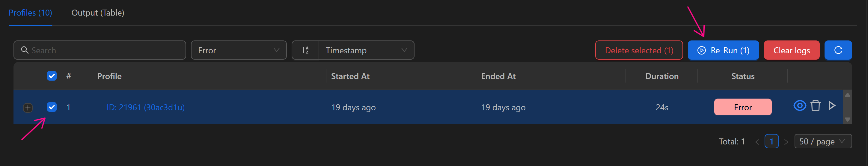
Task: Expand row 1 with the plus icon
Action: pos(28,108)
